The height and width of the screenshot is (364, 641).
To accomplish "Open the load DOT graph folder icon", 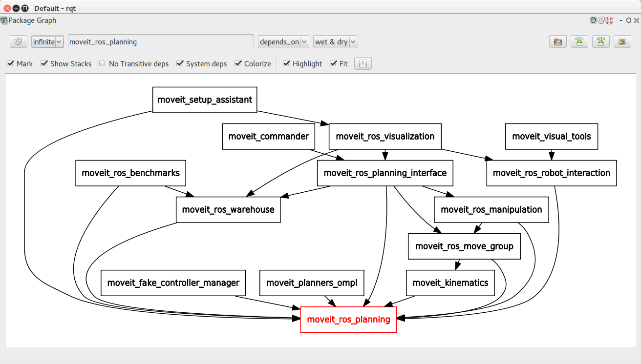I will click(557, 42).
